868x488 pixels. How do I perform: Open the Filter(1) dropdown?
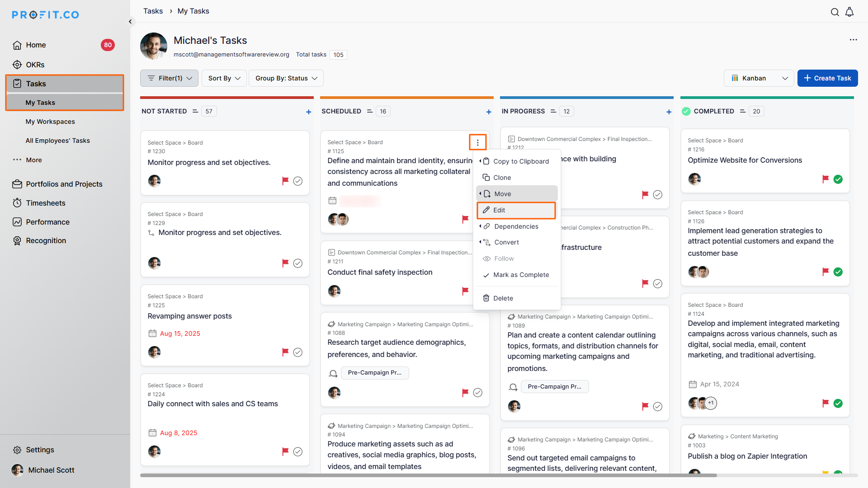click(x=170, y=78)
